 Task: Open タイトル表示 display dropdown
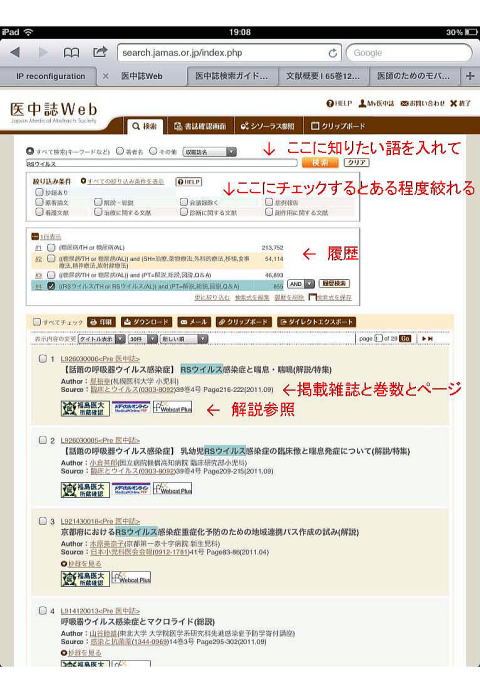tap(102, 339)
